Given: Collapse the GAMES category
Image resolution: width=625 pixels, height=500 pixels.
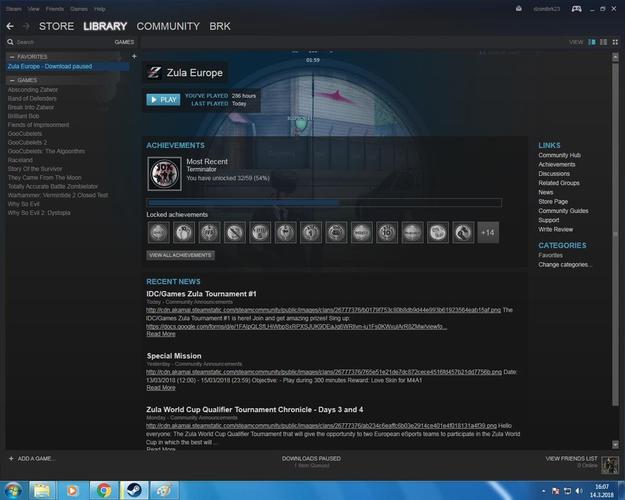Looking at the screenshot, I should click(x=12, y=80).
